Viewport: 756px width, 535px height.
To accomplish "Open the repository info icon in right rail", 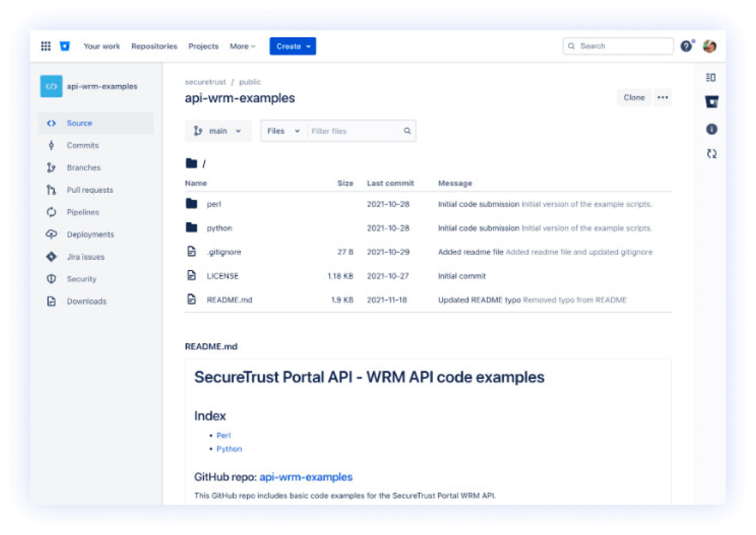I will (x=711, y=129).
